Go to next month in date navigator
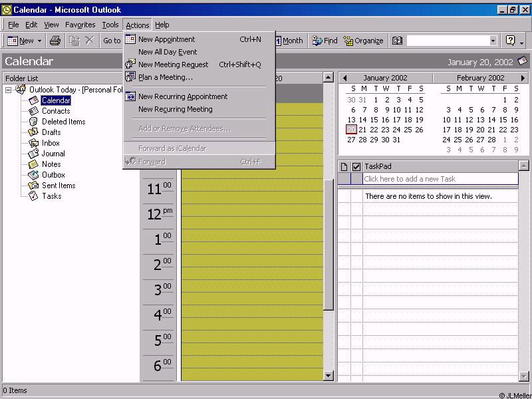Screen dimensions: 532x399 click(523, 78)
